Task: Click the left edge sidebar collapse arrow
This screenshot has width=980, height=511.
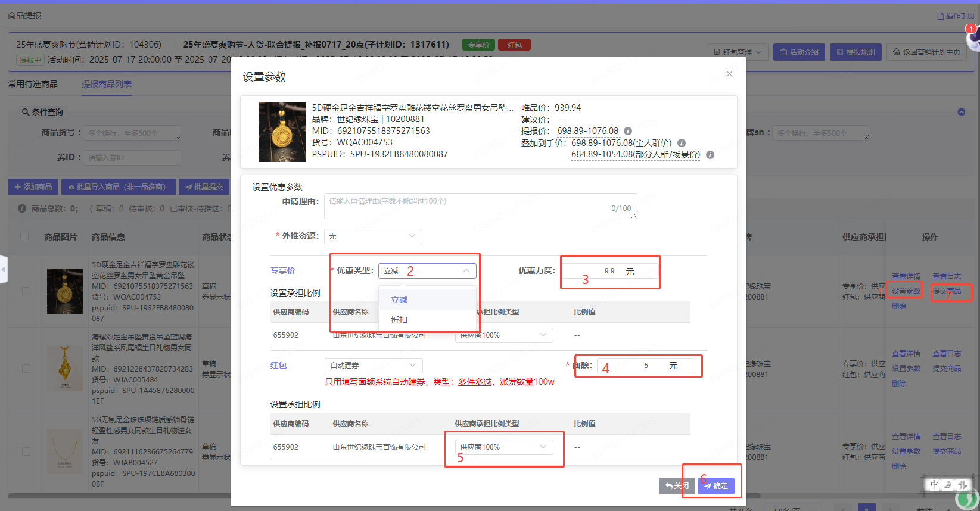Action: point(3,269)
